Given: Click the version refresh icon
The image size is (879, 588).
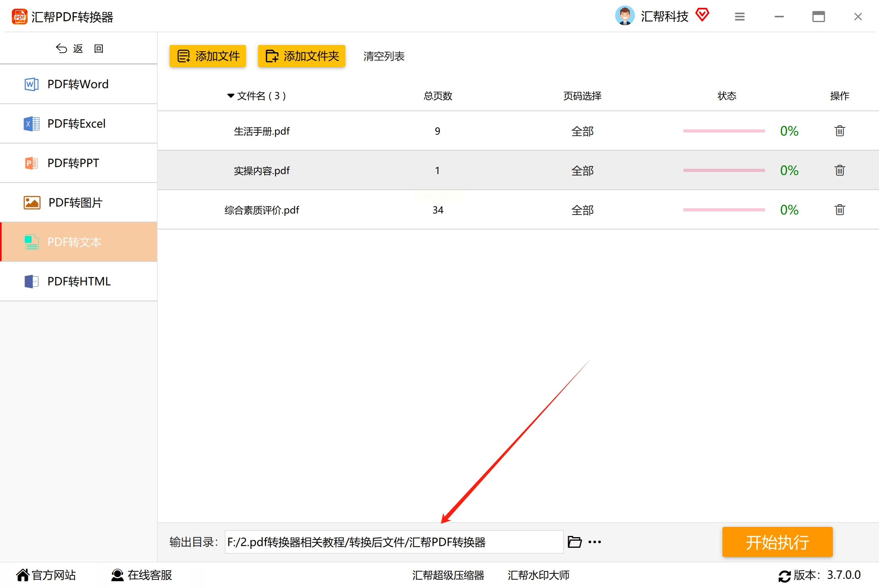Looking at the screenshot, I should pyautogui.click(x=784, y=576).
